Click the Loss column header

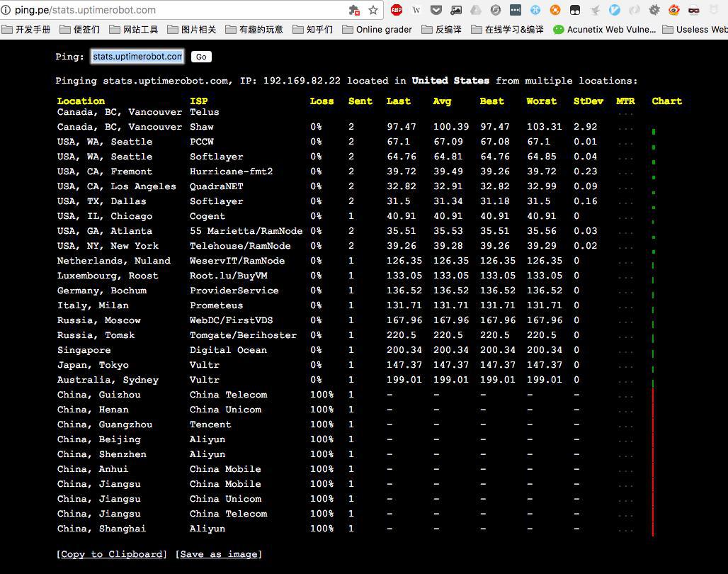pos(322,101)
